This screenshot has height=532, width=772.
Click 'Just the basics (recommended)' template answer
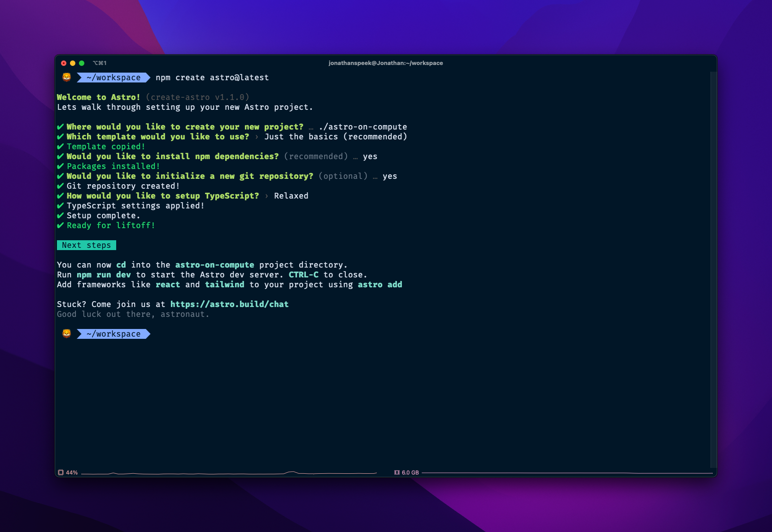tap(336, 137)
